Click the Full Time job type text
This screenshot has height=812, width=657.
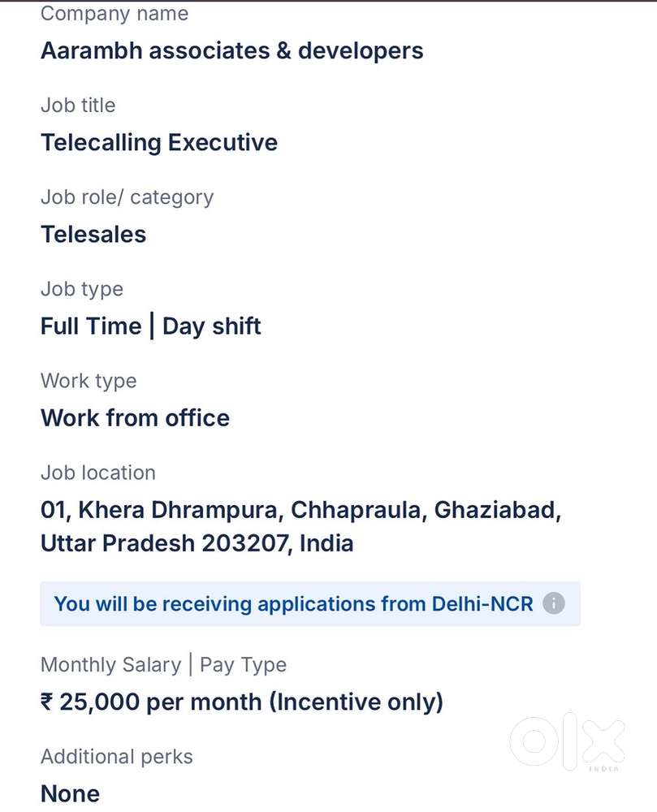(x=91, y=326)
